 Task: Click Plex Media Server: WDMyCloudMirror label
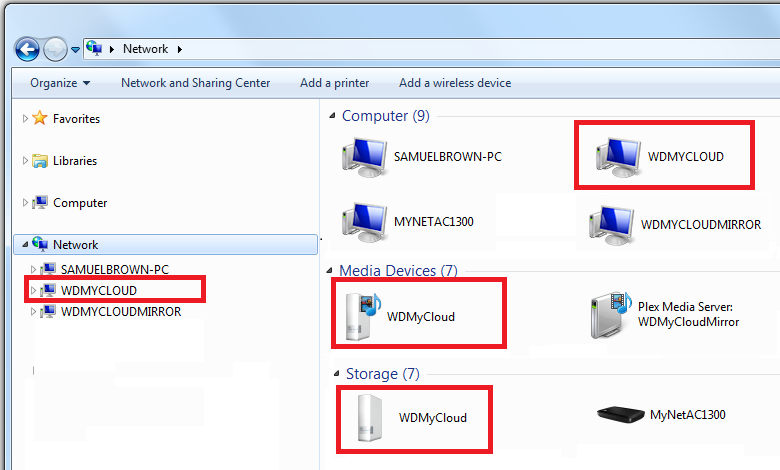688,314
